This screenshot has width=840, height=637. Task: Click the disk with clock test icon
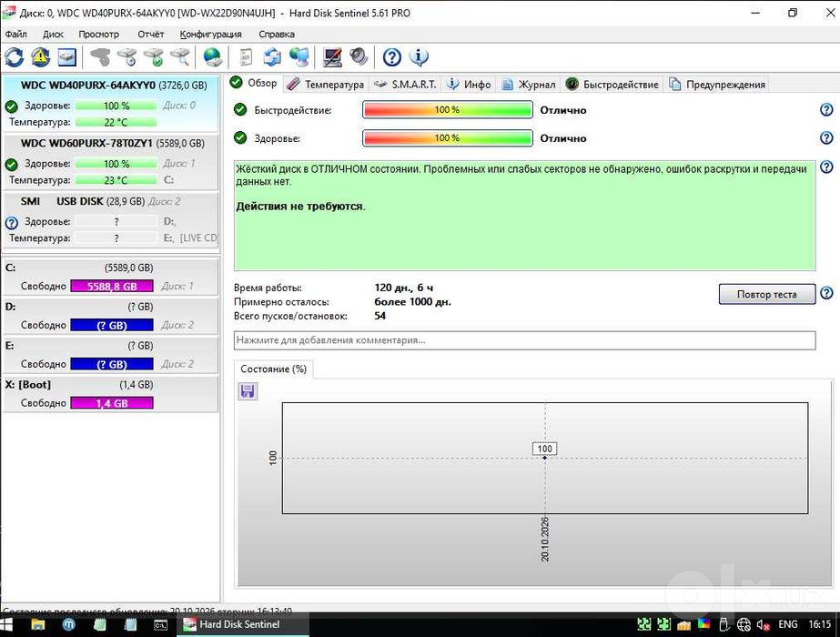127,56
